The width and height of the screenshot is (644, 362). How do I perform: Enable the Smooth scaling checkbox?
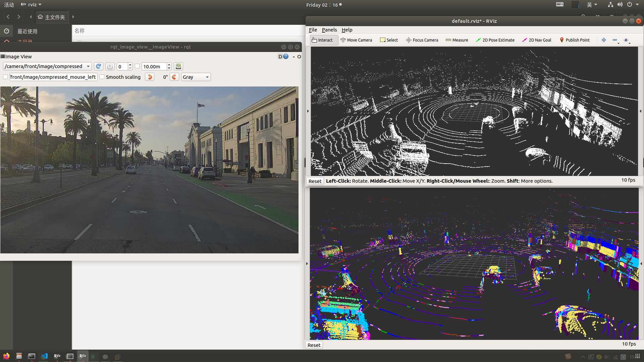pyautogui.click(x=102, y=77)
